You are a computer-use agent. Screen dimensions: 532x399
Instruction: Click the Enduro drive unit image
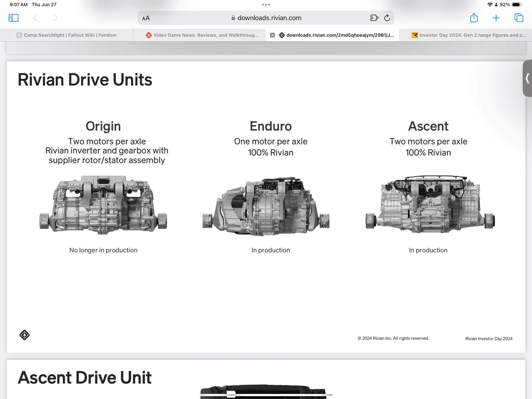(x=266, y=206)
